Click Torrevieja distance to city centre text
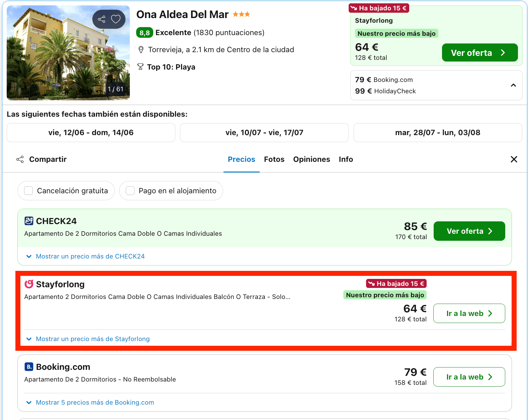 tap(221, 50)
